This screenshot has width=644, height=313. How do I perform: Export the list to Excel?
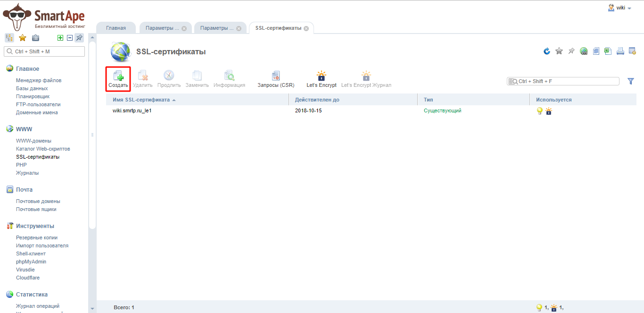608,51
